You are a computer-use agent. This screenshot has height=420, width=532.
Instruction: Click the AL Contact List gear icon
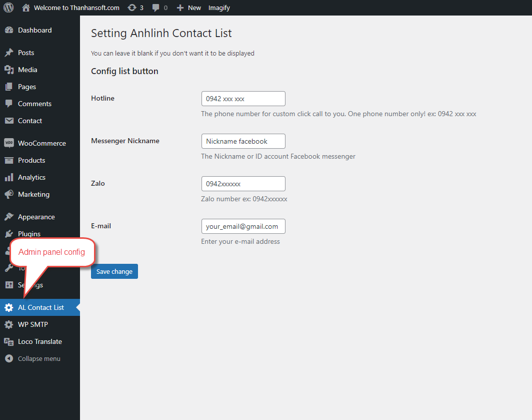click(x=9, y=307)
